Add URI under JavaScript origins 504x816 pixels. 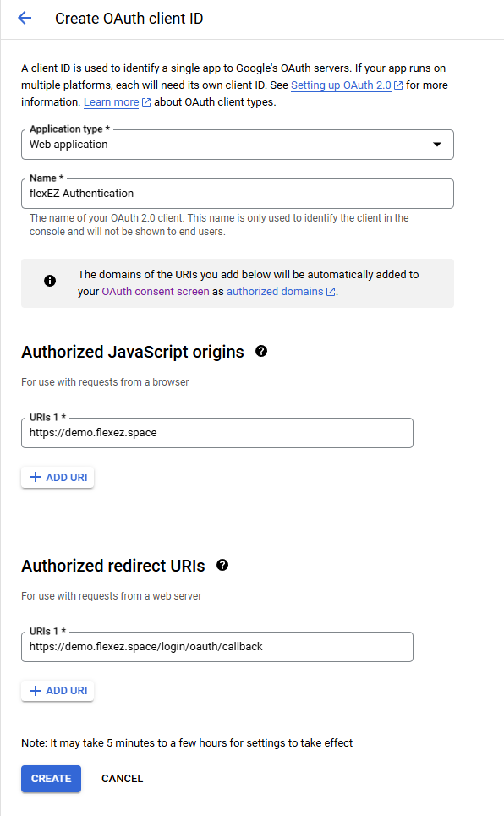[58, 477]
